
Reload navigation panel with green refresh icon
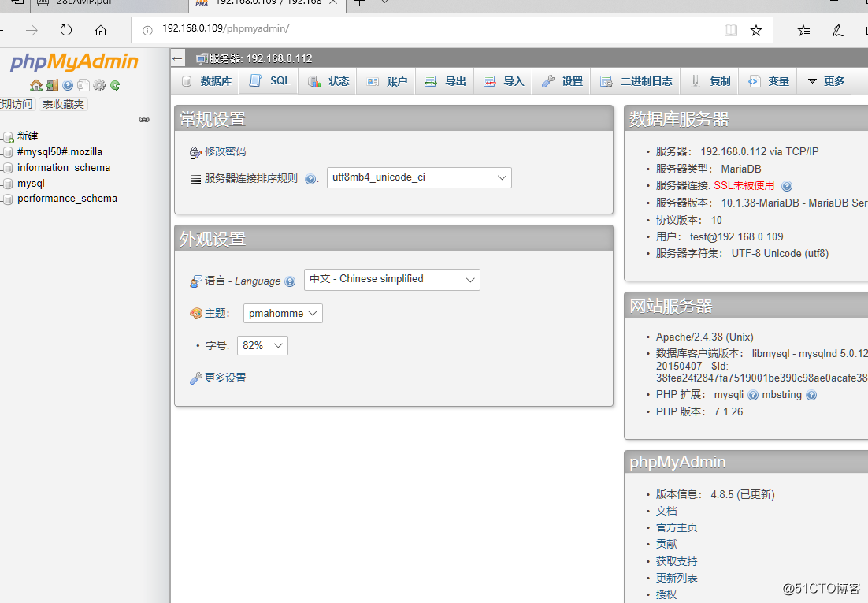114,85
